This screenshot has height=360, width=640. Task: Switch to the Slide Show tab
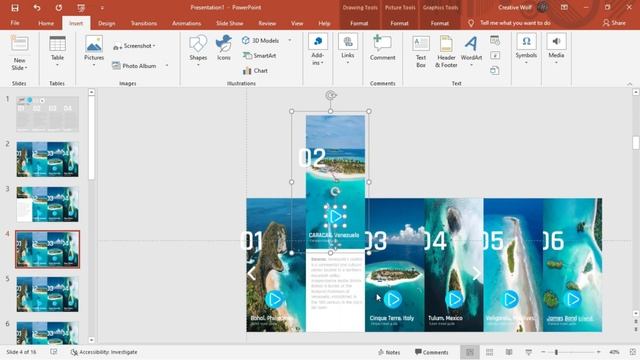pos(229,23)
